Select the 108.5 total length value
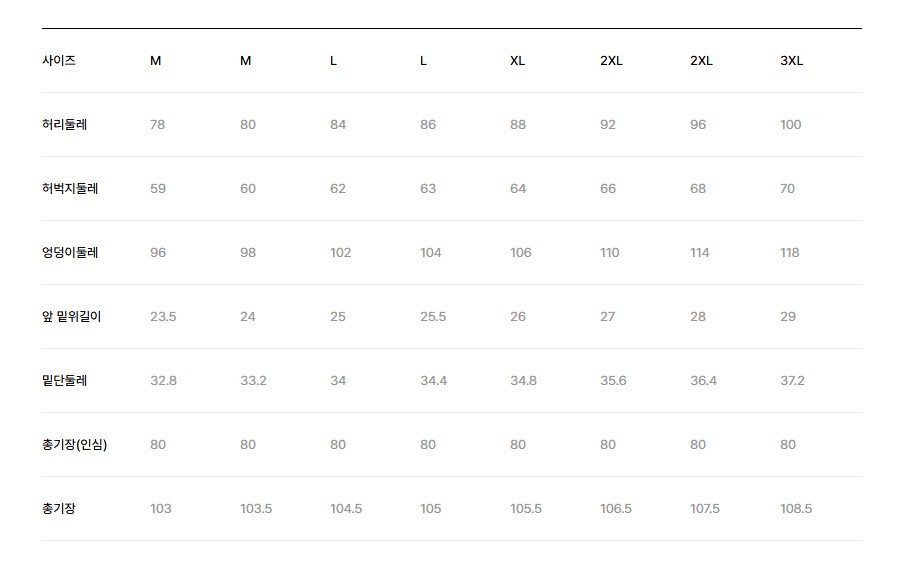Image resolution: width=910 pixels, height=563 pixels. (x=796, y=509)
